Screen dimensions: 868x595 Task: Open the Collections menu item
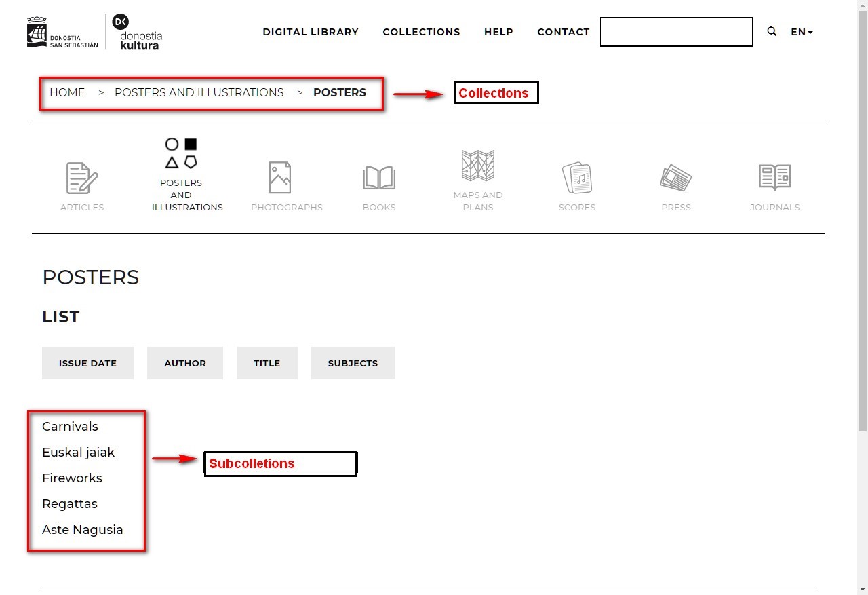click(x=421, y=32)
